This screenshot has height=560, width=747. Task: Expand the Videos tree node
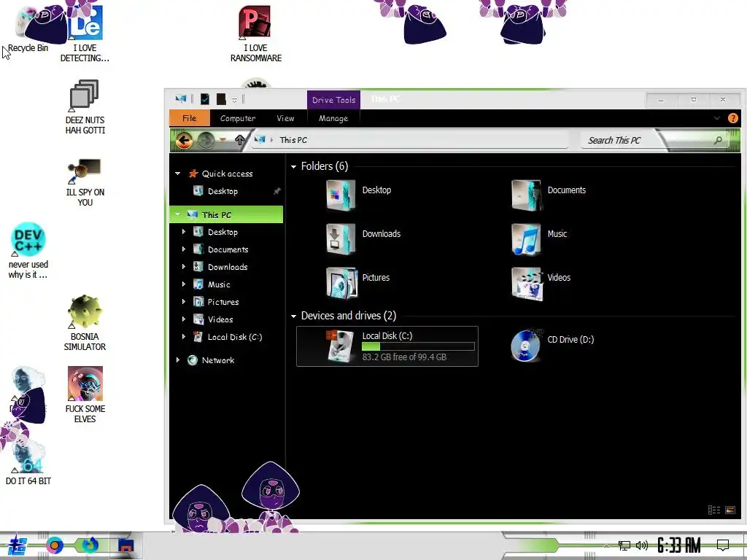(183, 319)
